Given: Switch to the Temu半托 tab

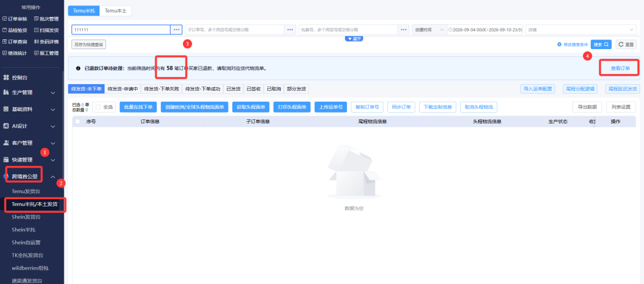Looking at the screenshot, I should [84, 11].
